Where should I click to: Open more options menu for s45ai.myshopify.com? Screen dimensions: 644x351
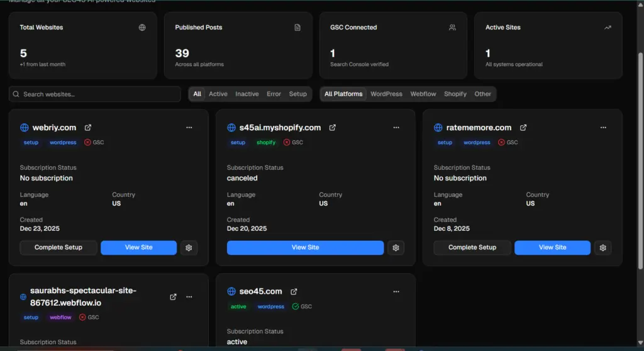pos(396,128)
